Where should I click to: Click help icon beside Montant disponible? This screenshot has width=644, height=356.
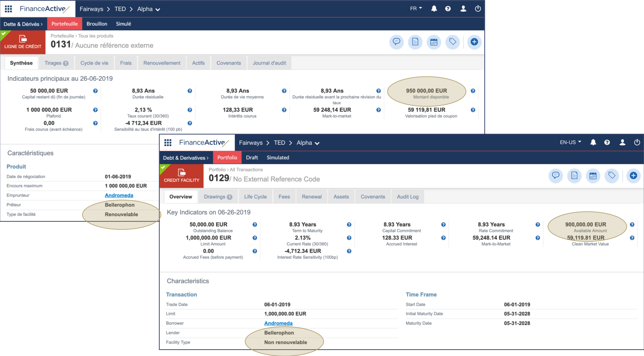coord(473,91)
